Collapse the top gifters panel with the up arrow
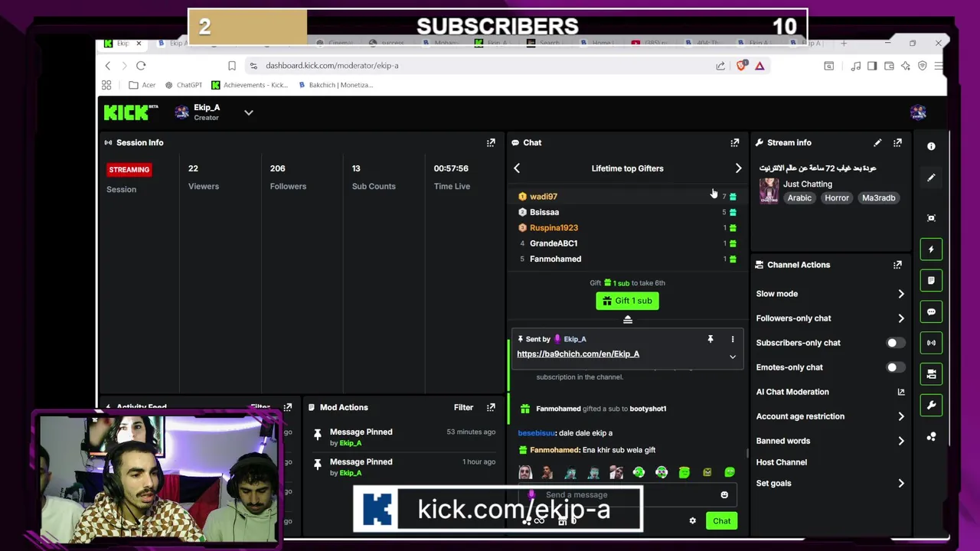The image size is (980, 551). (x=628, y=320)
